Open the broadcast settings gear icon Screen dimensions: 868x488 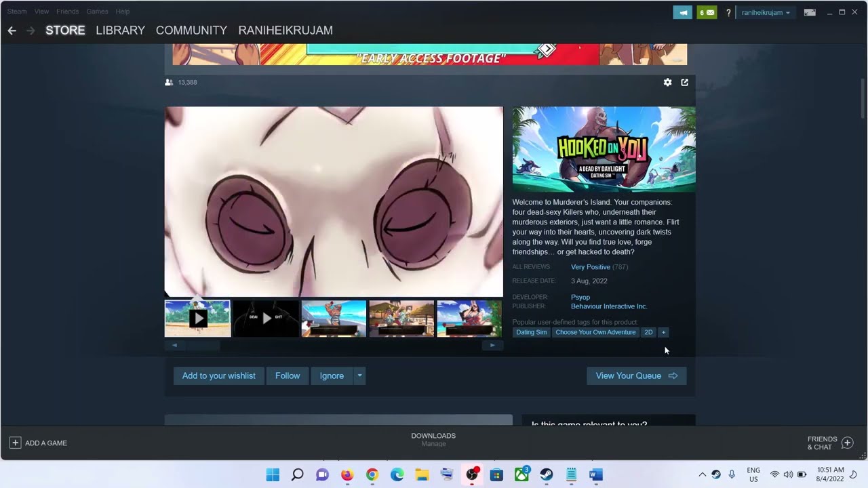pyautogui.click(x=667, y=82)
